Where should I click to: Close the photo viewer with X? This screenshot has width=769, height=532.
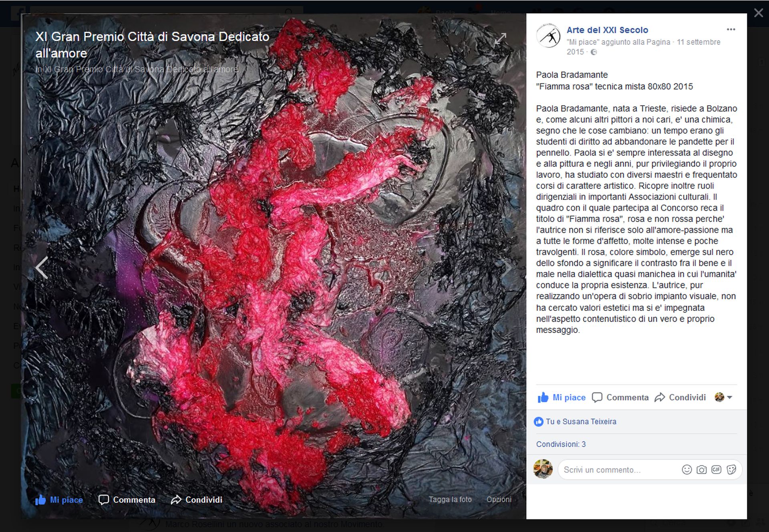(758, 13)
